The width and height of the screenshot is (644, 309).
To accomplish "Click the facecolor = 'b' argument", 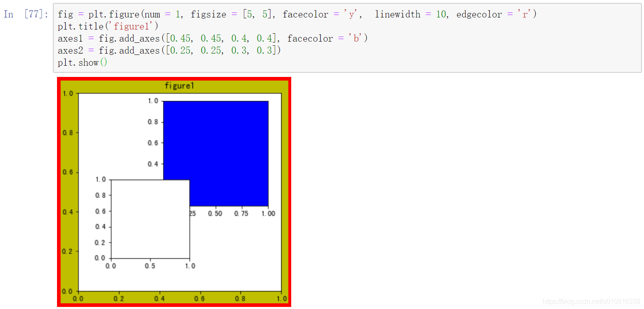I will [x=325, y=39].
